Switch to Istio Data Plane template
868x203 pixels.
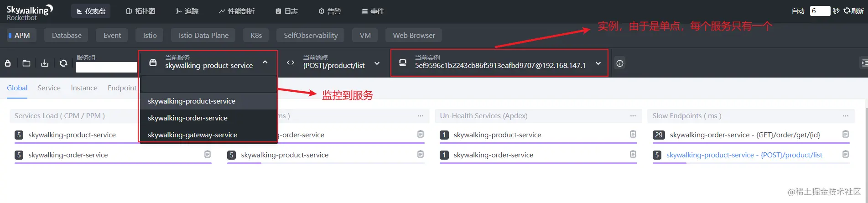point(203,35)
